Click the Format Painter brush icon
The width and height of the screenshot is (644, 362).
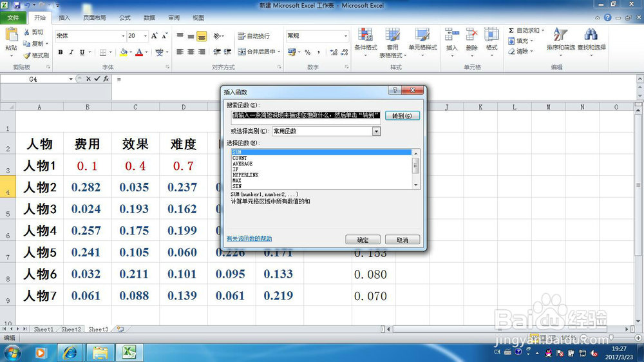click(x=26, y=55)
